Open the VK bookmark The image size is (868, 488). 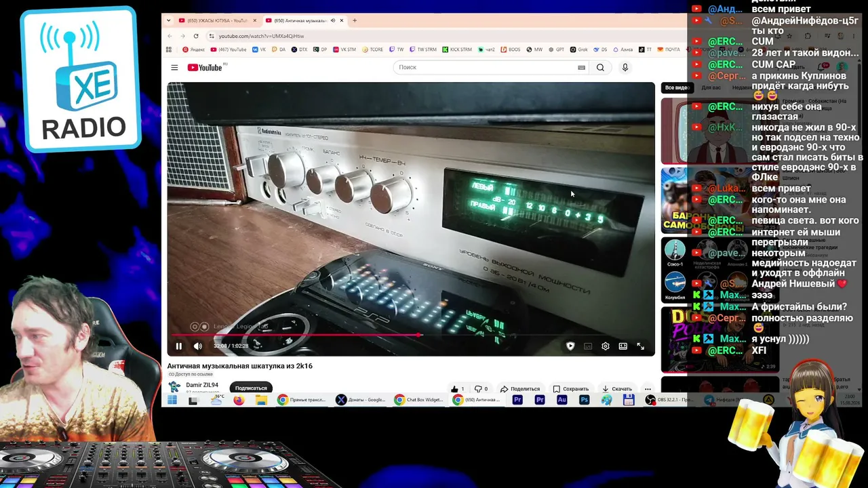(258, 49)
